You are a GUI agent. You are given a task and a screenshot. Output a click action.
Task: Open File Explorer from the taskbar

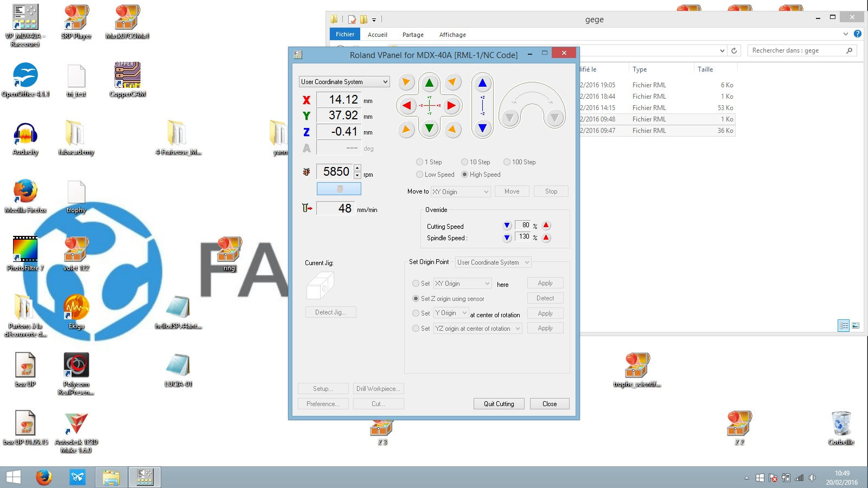111,477
